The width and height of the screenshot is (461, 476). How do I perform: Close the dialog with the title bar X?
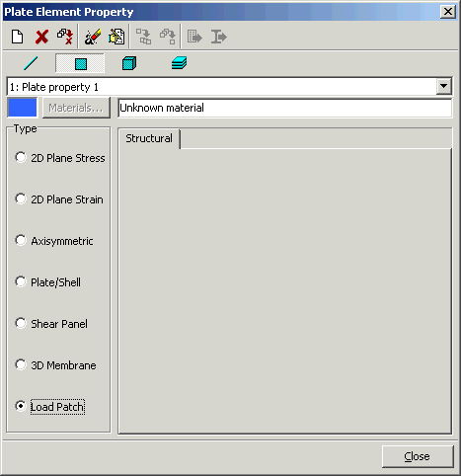click(x=448, y=12)
